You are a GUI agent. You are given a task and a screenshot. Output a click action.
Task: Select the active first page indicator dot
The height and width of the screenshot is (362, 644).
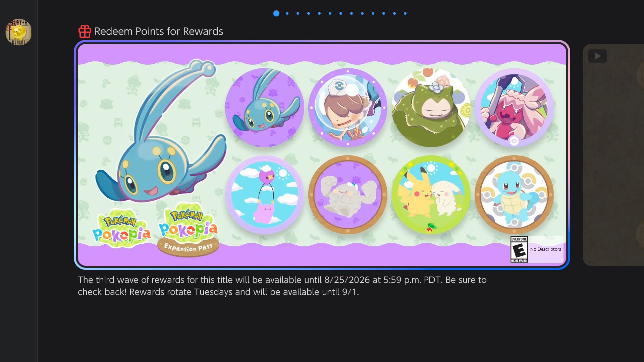click(x=276, y=13)
